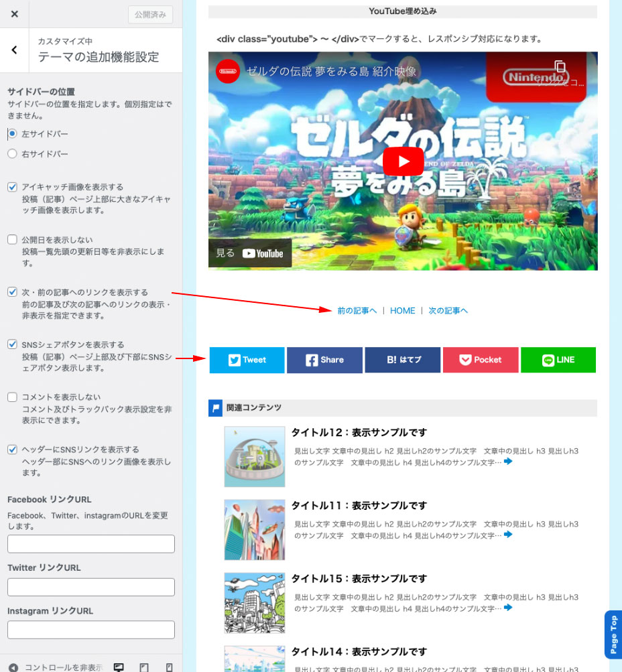
Task: Click the read-more arrow for タイトル11 excerpt
Action: (508, 535)
